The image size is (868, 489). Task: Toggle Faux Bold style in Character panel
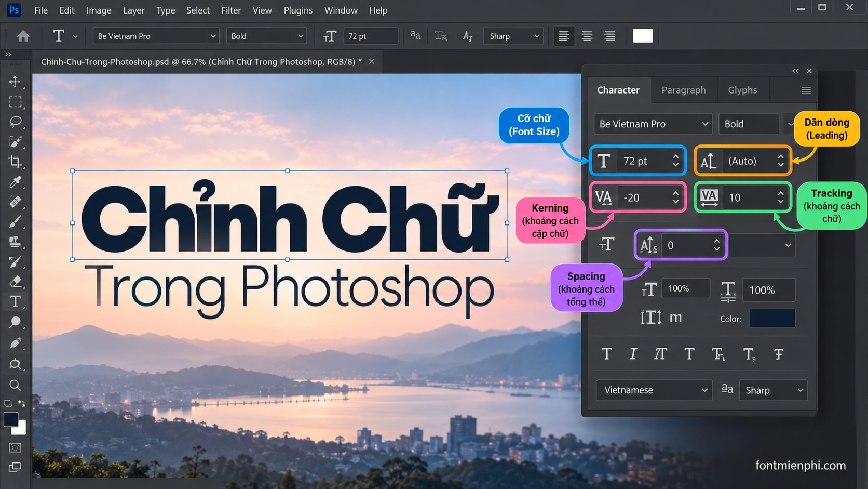click(x=606, y=354)
